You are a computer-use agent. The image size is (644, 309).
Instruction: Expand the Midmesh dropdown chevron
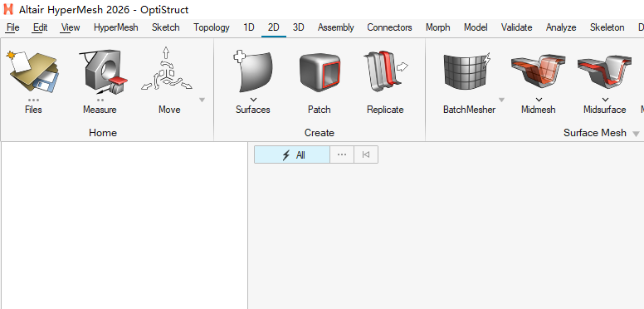[x=539, y=100]
